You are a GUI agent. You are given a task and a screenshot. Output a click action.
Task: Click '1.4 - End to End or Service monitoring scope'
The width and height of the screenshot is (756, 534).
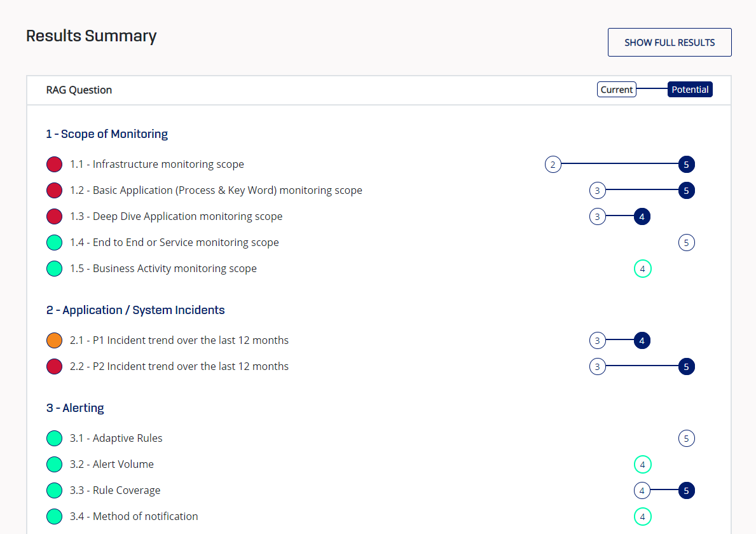point(174,242)
